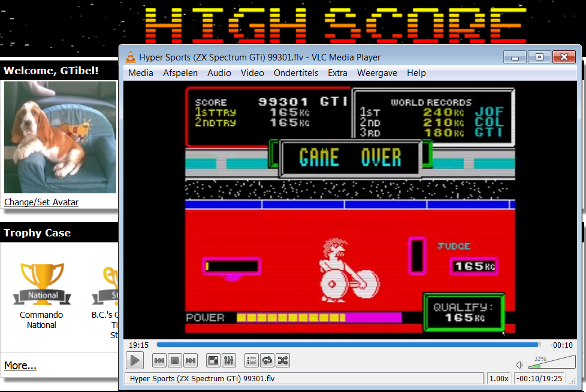
Task: Expand the Weergave menu
Action: point(377,73)
